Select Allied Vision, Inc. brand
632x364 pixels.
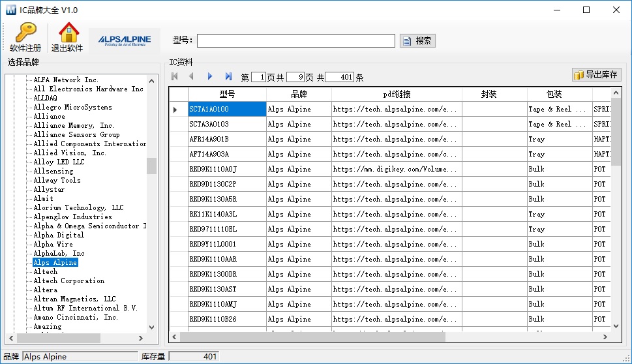70,153
